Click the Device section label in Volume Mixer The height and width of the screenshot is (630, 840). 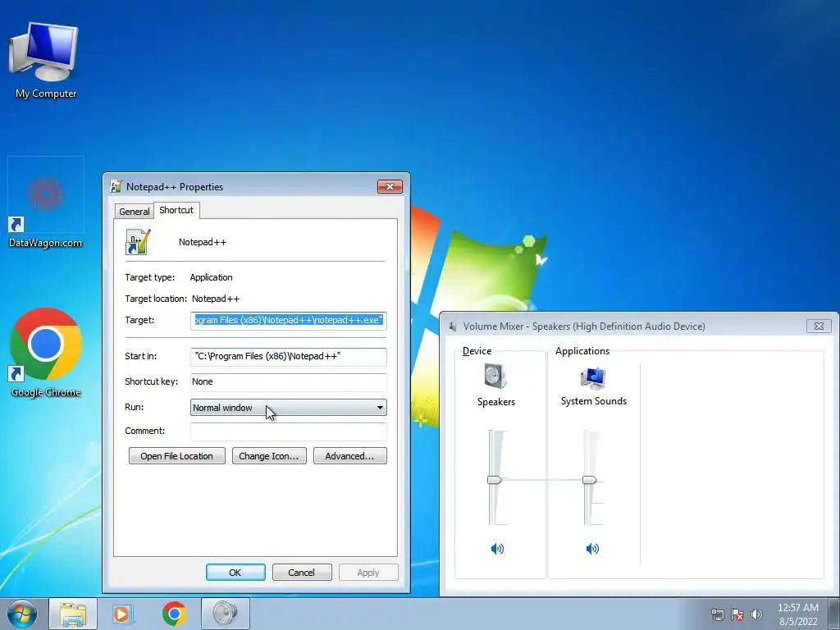477,351
